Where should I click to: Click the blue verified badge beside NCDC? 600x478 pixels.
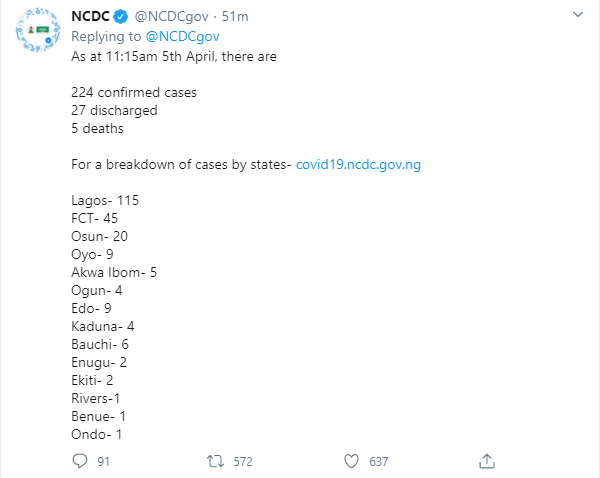coord(121,17)
